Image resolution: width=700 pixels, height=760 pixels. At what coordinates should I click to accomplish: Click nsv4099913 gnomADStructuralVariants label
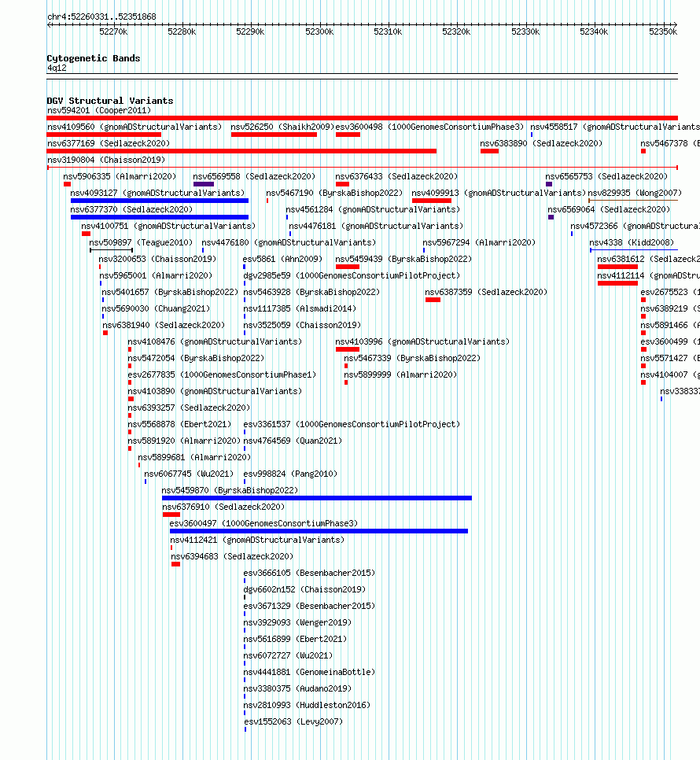[499, 193]
